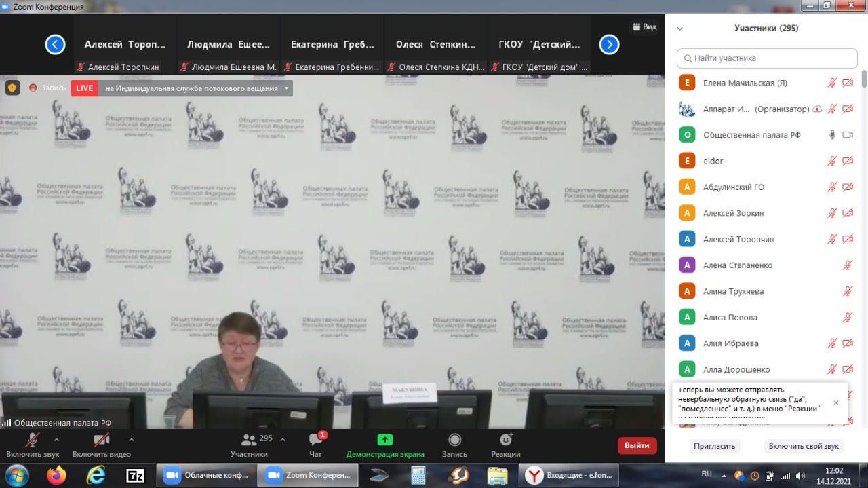Viewport: 868px width, 488px height.
Task: Expand video options arrow beside Включить видео
Action: tap(132, 439)
